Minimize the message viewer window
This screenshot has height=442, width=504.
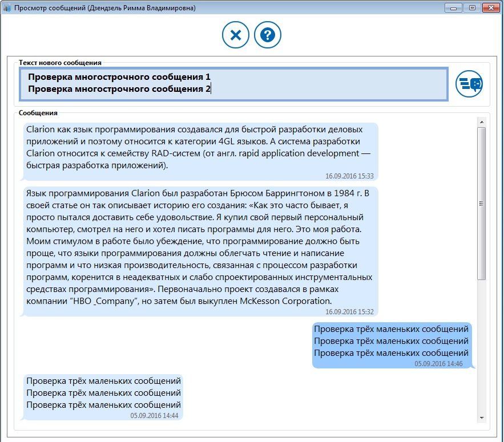(454, 8)
